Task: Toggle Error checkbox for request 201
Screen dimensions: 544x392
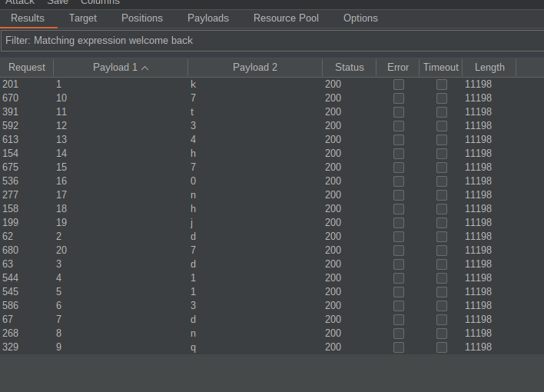Action: click(x=399, y=85)
